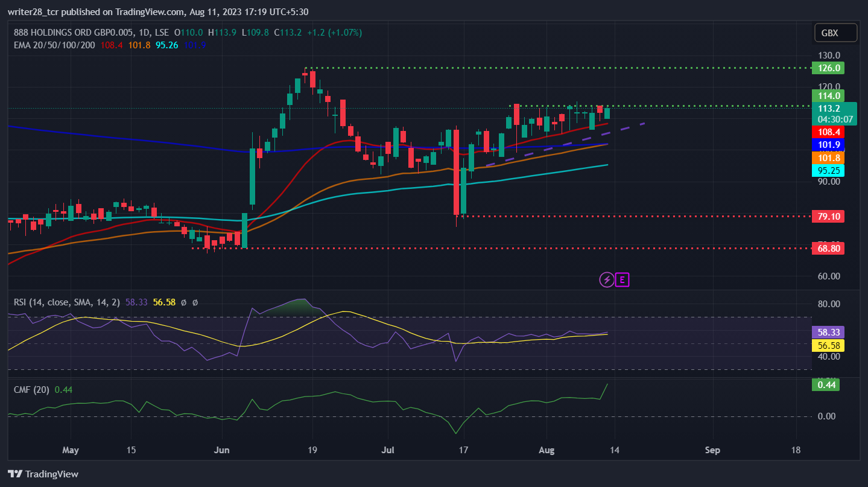868x487 pixels.
Task: Click the closing price C113.2 in the header
Action: pyautogui.click(x=289, y=33)
